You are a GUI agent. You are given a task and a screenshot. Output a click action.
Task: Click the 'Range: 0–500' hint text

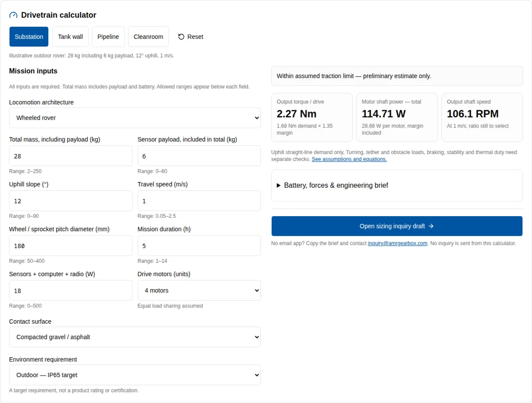pyautogui.click(x=25, y=306)
